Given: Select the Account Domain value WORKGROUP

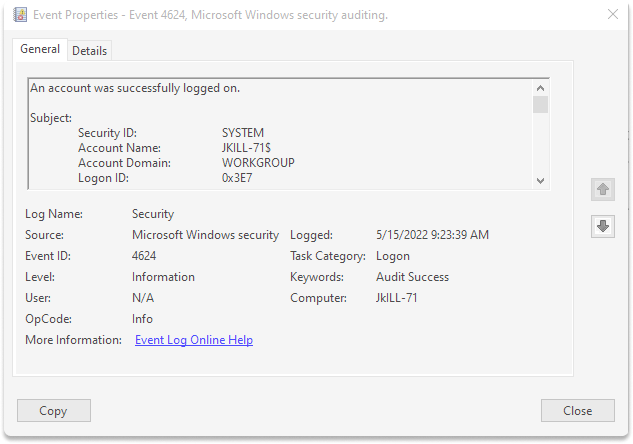Looking at the screenshot, I should point(258,163).
